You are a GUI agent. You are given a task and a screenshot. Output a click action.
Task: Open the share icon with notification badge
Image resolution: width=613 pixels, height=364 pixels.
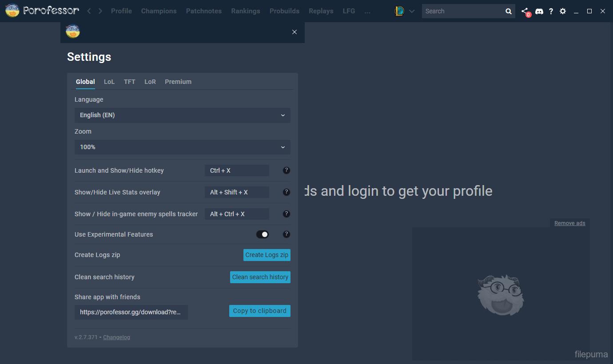525,11
